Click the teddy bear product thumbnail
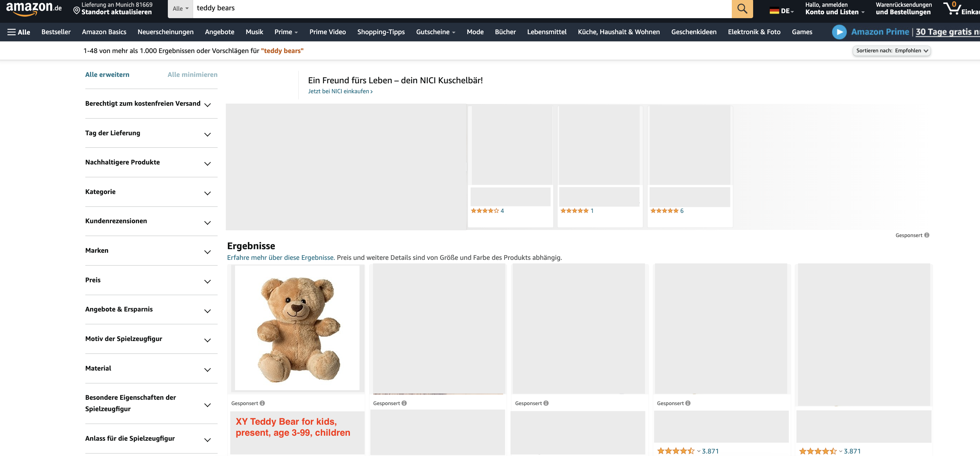The image size is (980, 456). tap(297, 328)
